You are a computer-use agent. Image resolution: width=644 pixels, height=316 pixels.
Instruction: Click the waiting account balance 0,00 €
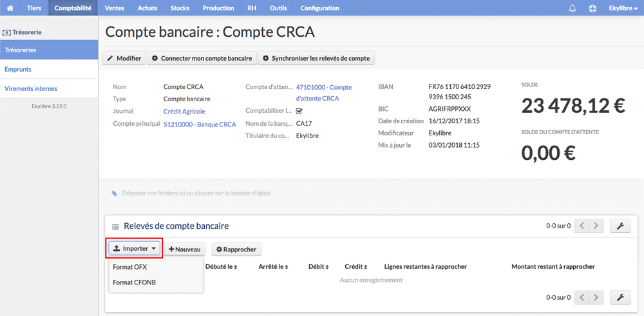click(548, 153)
